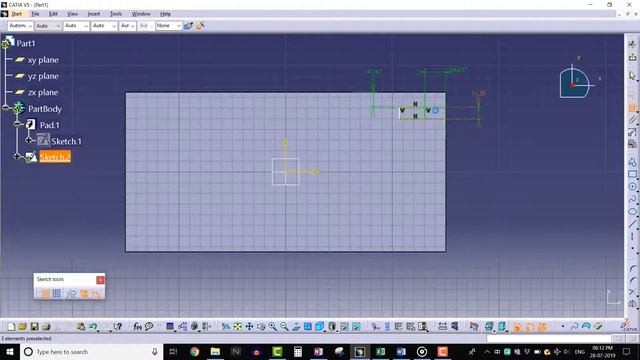Collapse the Pad.1 tree node
The width and height of the screenshot is (640, 360).
click(x=17, y=124)
